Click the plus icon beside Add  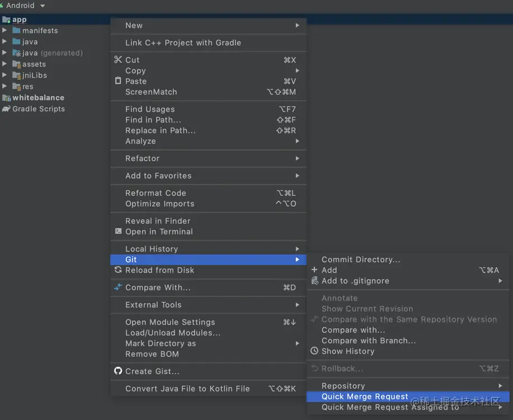(x=314, y=270)
